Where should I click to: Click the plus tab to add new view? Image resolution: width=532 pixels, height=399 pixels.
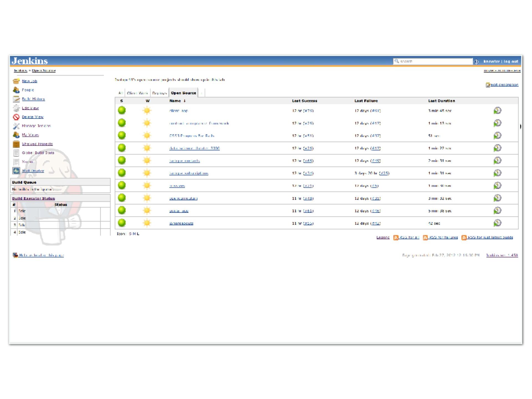(202, 93)
